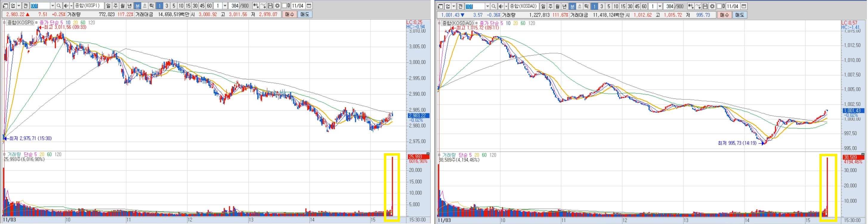Open chart settings gear in KOSDAQ chart
Screen dimensions: 868x224
[x=712, y=6]
